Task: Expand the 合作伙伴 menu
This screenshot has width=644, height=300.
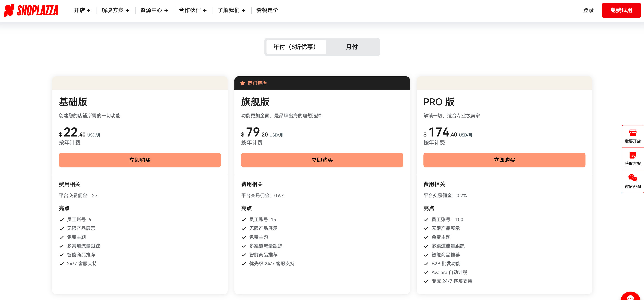Action: click(x=192, y=10)
